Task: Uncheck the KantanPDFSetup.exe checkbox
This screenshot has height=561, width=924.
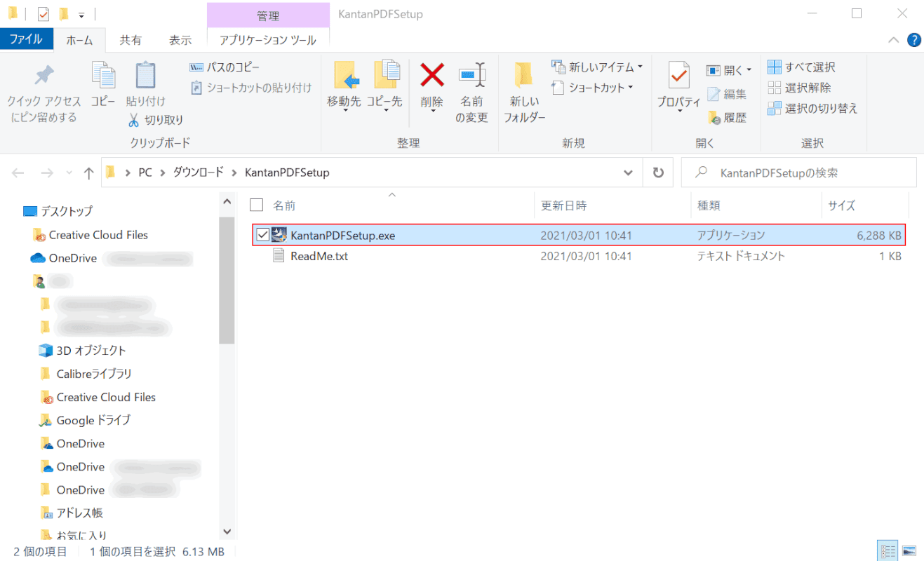Action: coord(262,235)
